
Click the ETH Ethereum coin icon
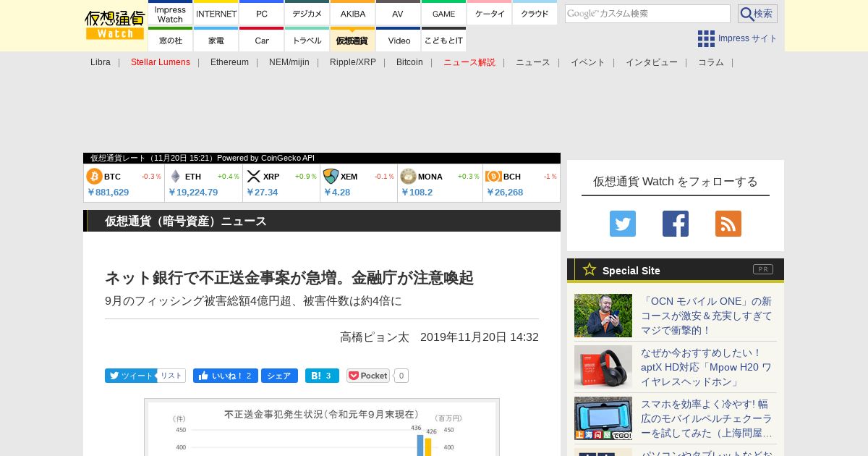[175, 177]
